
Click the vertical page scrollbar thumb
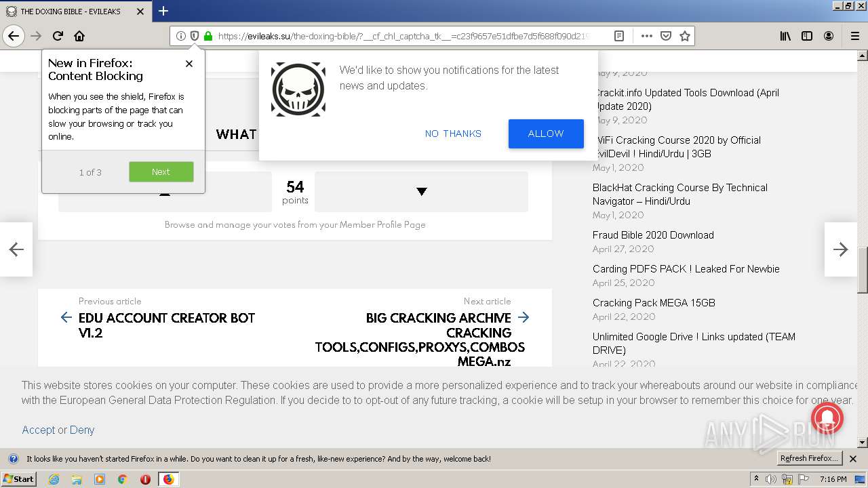coord(862,270)
